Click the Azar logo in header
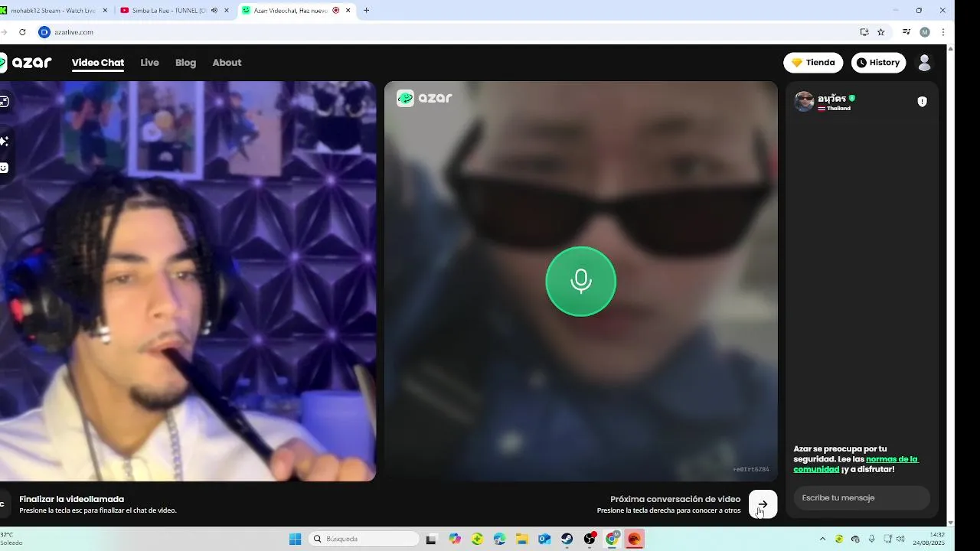This screenshot has width=980, height=551. (x=26, y=63)
